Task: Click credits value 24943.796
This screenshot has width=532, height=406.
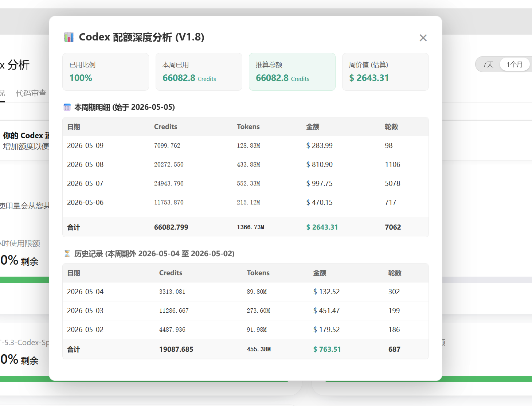Action: pos(169,183)
